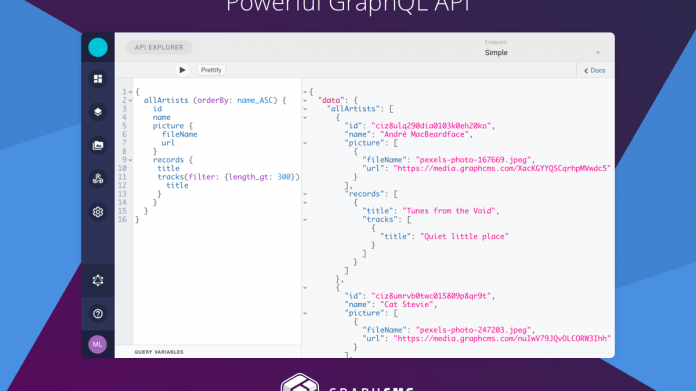Viewport: 696px width, 391px height.
Task: Click "Quiet little place" track title
Action: (x=464, y=237)
